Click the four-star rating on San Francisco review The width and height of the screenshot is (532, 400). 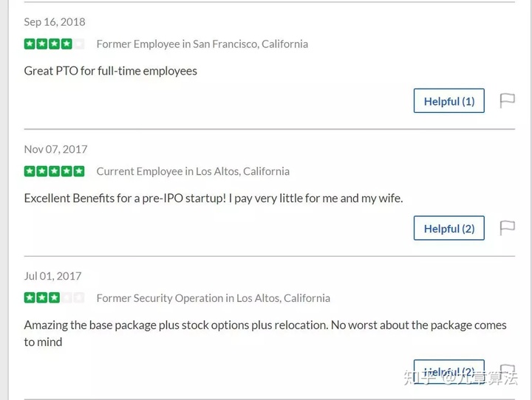[x=48, y=44]
